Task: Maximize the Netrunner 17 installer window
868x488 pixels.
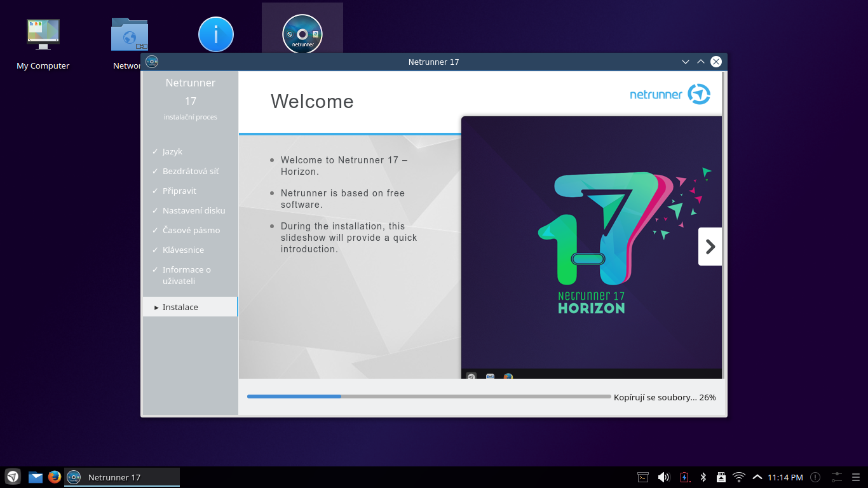Action: (701, 62)
